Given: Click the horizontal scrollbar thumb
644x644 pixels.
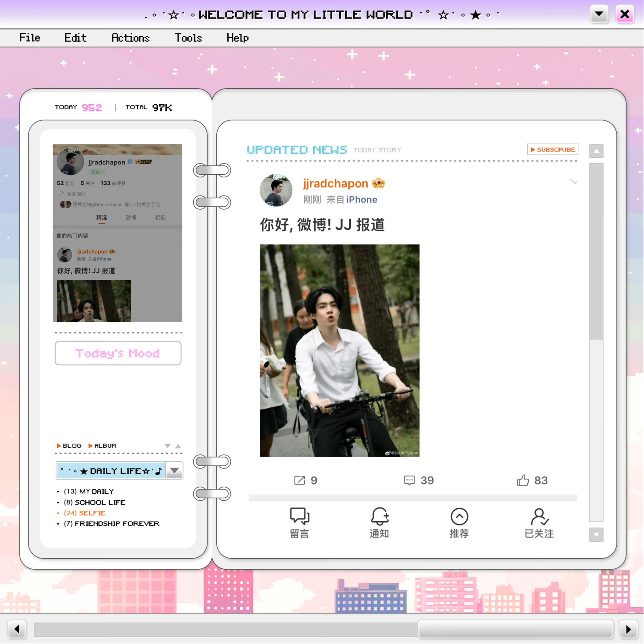Looking at the screenshot, I should coord(515,629).
